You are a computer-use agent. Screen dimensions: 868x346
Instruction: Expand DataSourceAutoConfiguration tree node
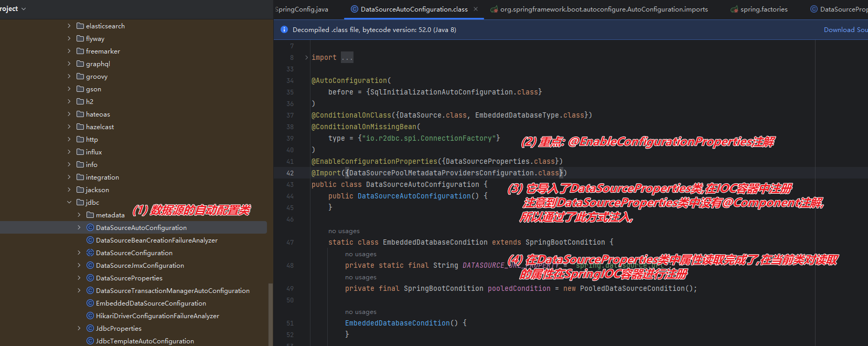(x=79, y=227)
